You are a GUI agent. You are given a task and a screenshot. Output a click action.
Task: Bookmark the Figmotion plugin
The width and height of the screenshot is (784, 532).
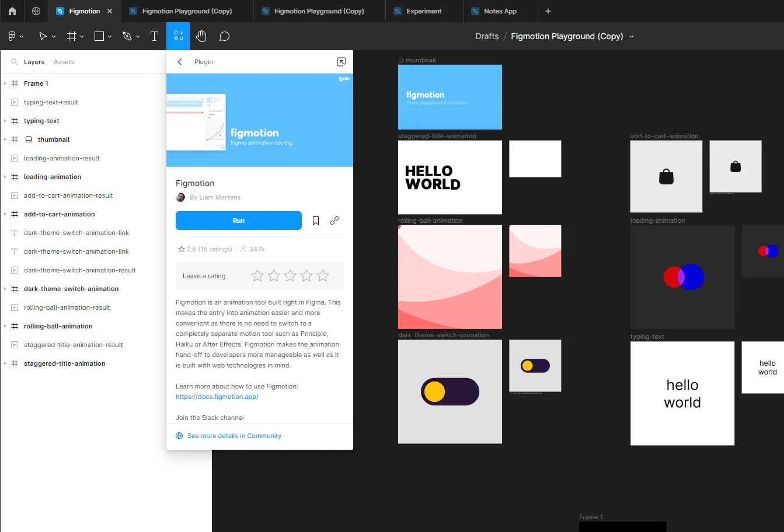316,220
